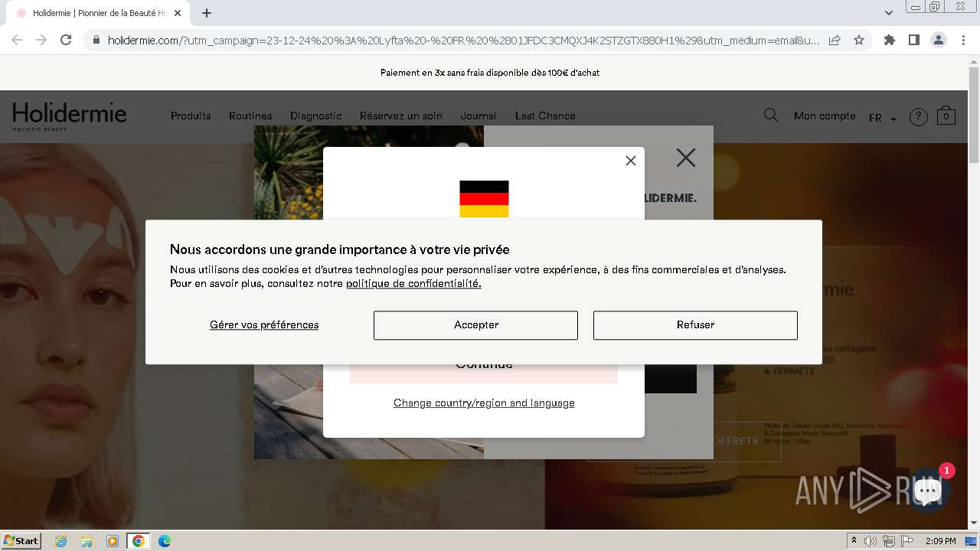This screenshot has height=551, width=980.
Task: Open the Produits menu
Action: [191, 116]
